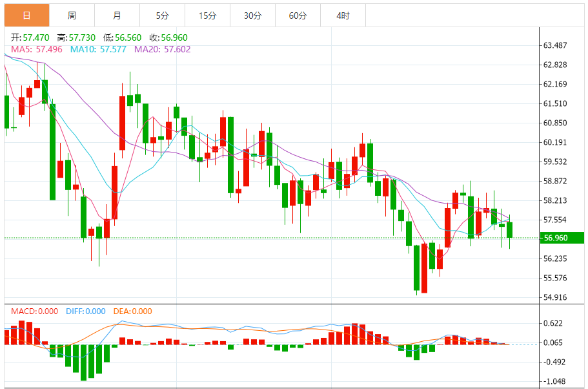Switch to the 日 daily chart tab
This screenshot has height=389, width=588.
[x=26, y=15]
